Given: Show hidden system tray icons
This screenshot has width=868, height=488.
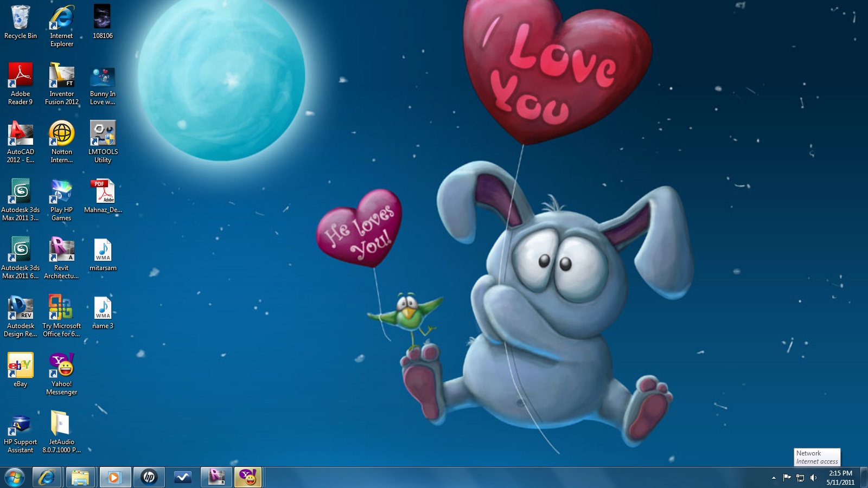Looking at the screenshot, I should (774, 478).
